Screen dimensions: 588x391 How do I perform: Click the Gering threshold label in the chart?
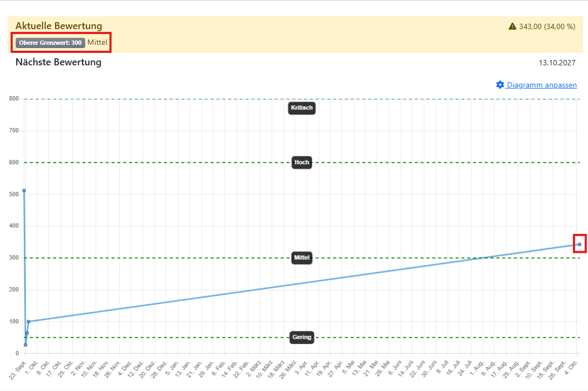302,338
